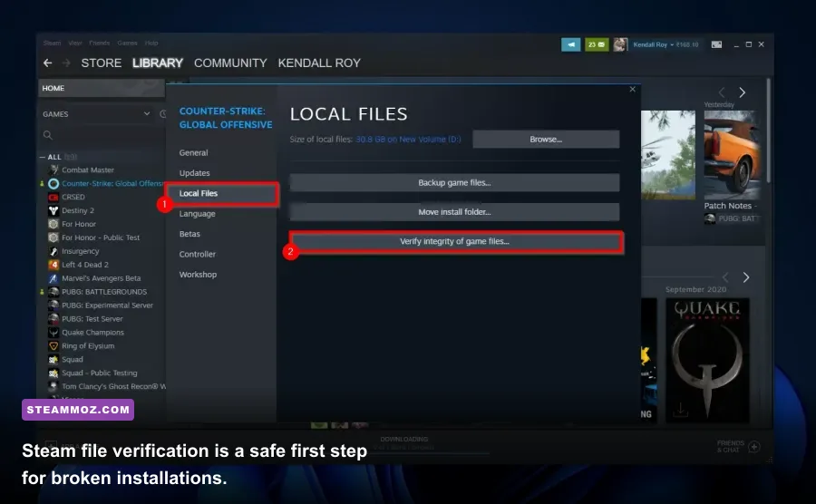Open the COMMUNITY tab
The width and height of the screenshot is (816, 504).
pyautogui.click(x=230, y=63)
